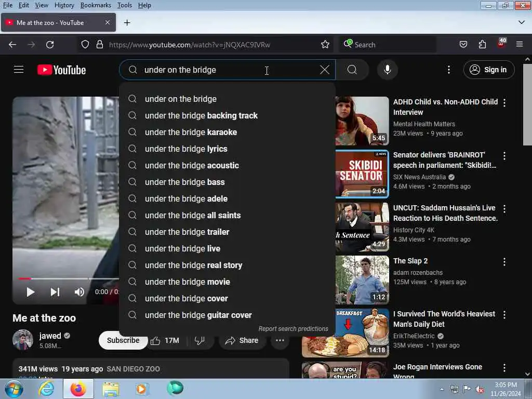Open the Edit menu
This screenshot has width=532, height=399.
(24, 5)
